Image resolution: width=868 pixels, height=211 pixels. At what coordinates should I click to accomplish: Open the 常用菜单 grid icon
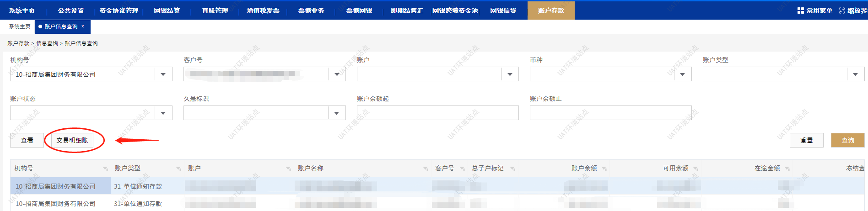click(x=800, y=11)
